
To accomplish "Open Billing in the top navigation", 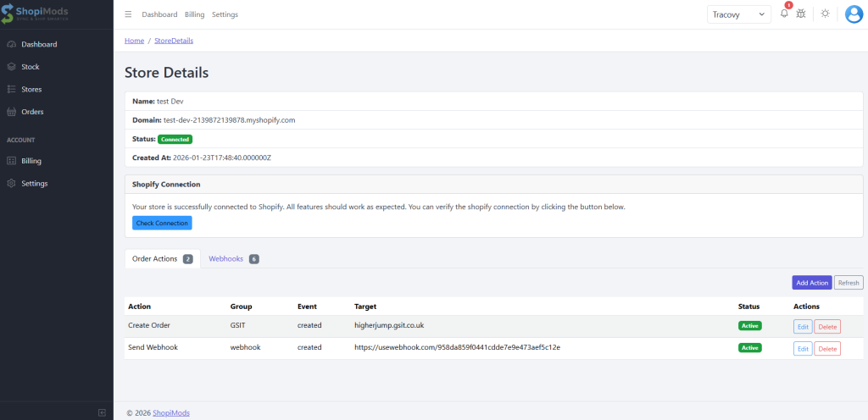I will pyautogui.click(x=194, y=14).
